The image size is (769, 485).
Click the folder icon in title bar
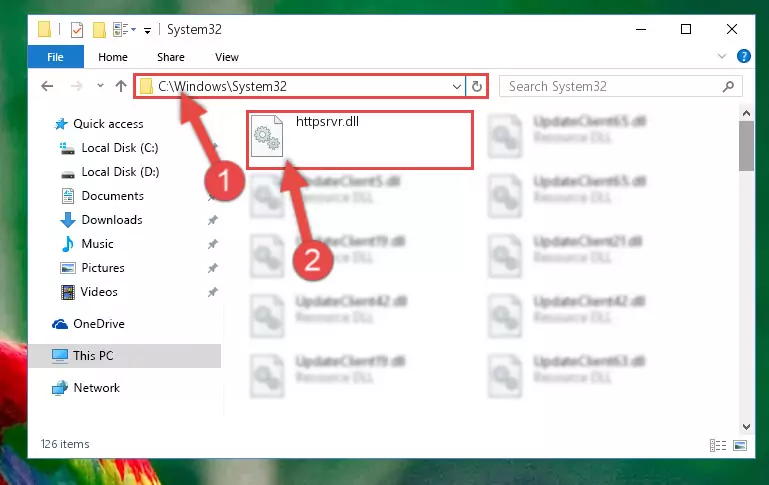44,29
